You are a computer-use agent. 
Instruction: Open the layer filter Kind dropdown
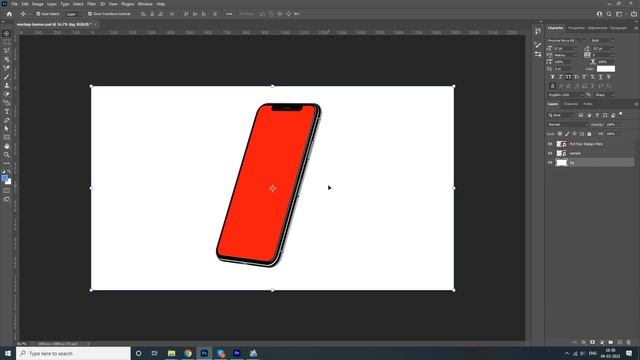561,115
